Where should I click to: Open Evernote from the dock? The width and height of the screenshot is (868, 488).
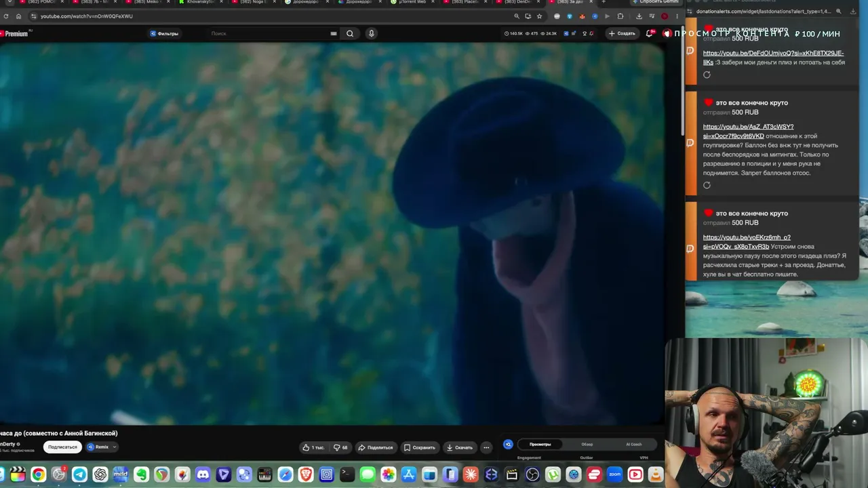click(x=141, y=474)
